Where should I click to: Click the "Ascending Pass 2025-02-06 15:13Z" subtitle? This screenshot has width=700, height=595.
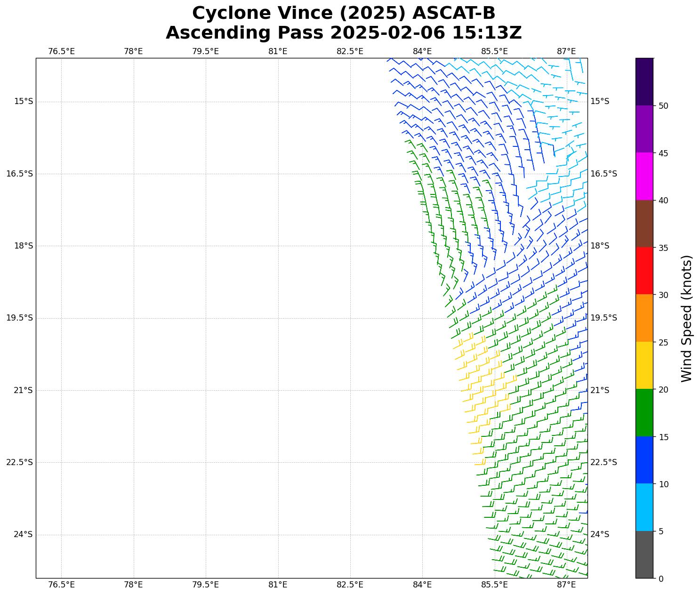(344, 33)
